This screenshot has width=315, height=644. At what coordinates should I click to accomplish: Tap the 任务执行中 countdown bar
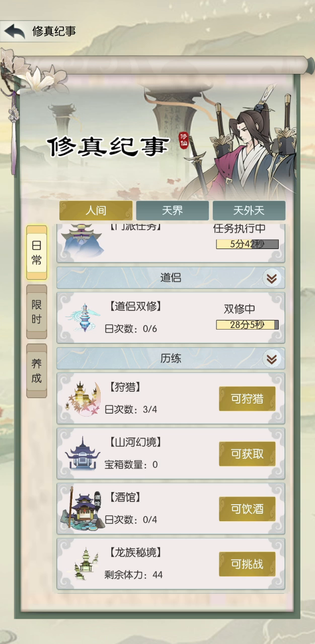[247, 244]
